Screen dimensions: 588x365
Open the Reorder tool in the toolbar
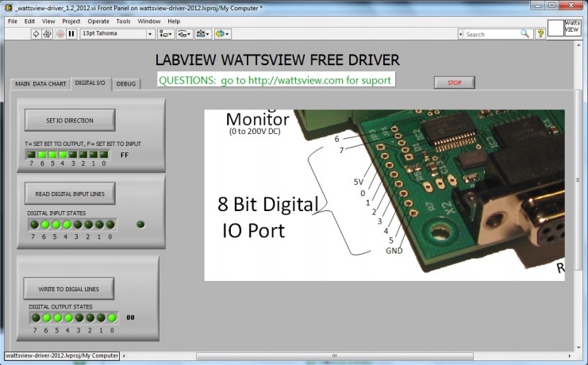click(x=222, y=34)
